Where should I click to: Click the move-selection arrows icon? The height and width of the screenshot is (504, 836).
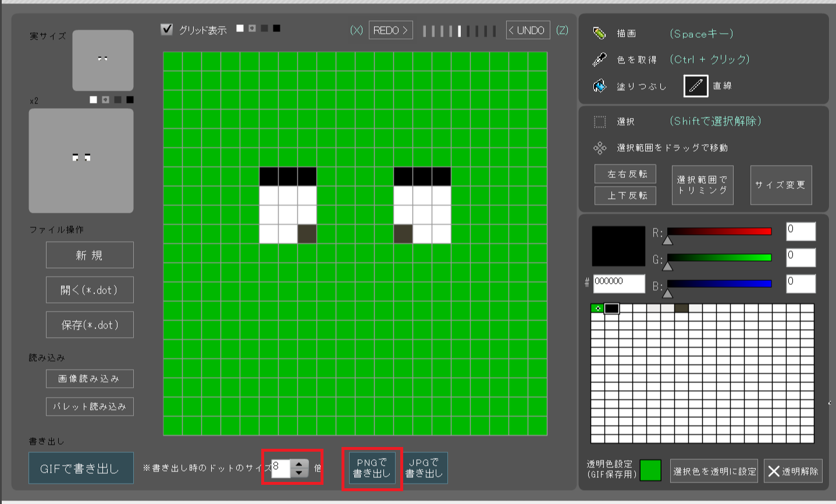pos(600,148)
